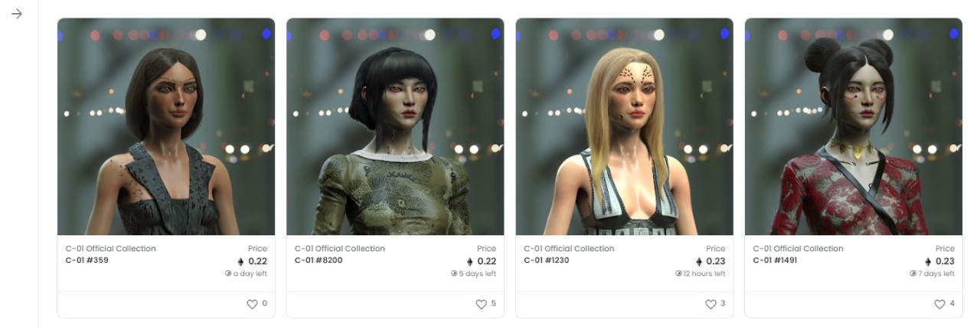The image size is (980, 328).
Task: Favorite C-01 #8200 using its heart icon
Action: pyautogui.click(x=481, y=304)
